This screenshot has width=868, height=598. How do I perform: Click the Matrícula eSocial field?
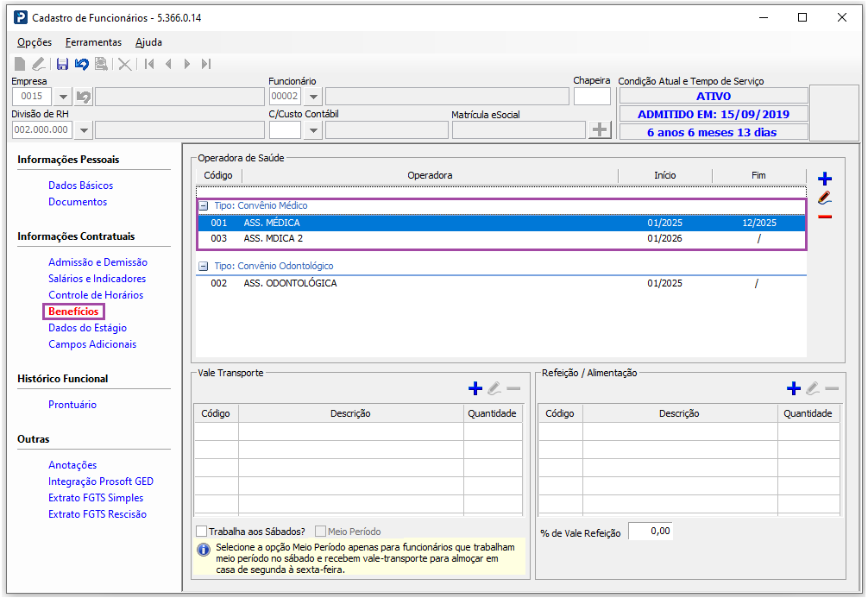click(x=519, y=130)
